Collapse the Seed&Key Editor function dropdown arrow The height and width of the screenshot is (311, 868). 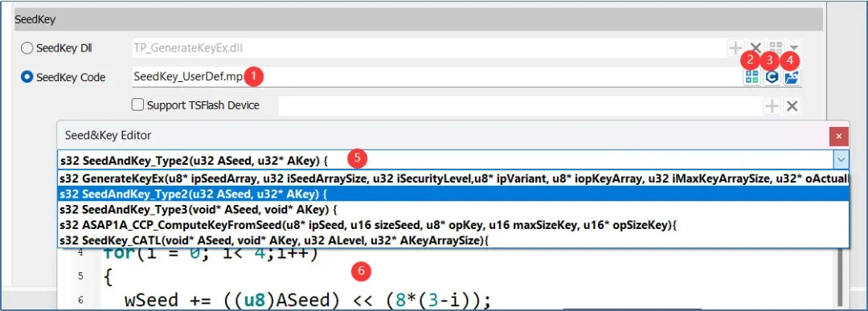tap(841, 160)
